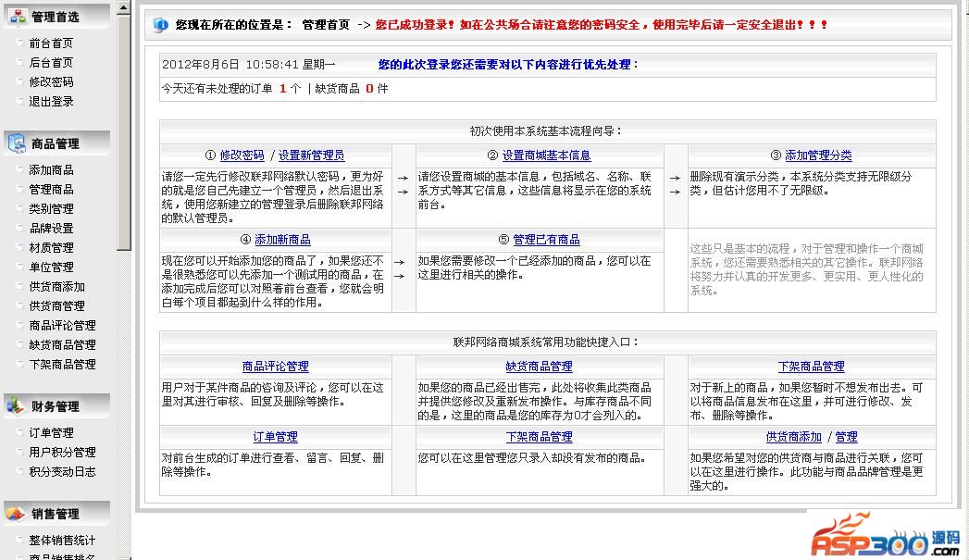Select 修改密码 in the sidebar menu
Image resolution: width=969 pixels, height=560 pixels.
point(51,81)
